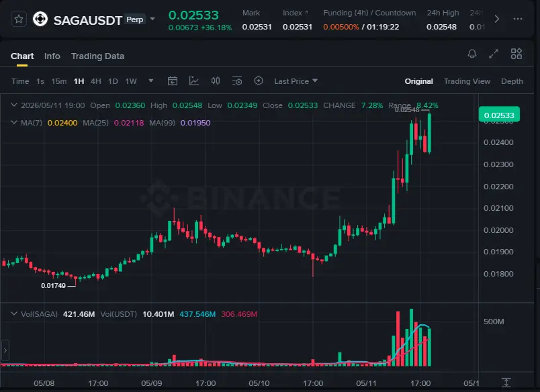The height and width of the screenshot is (392, 540).
Task: Collapse the Vol(SAGA) indicator row chevron
Action: 14,313
